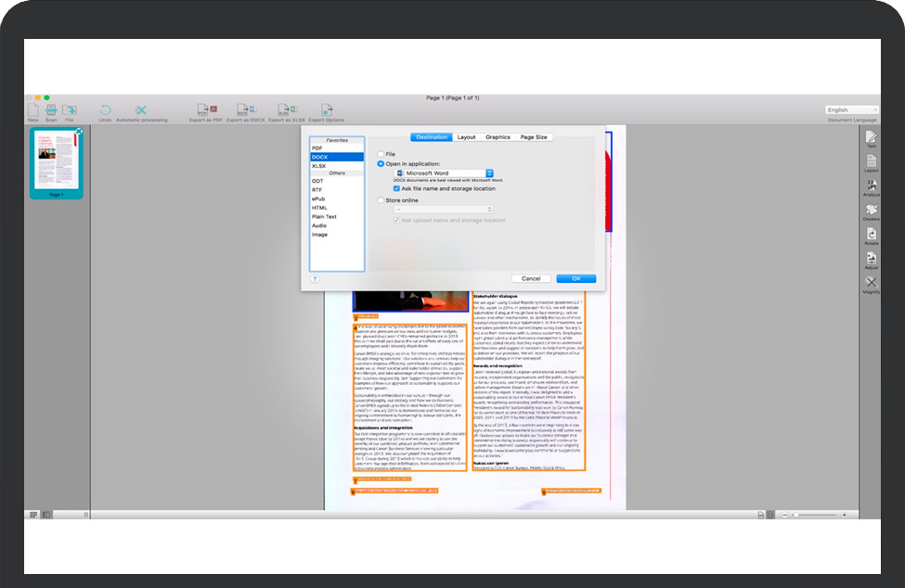Uncheck Ask file name and storage location
Viewport: 905px width, 588px height.
(x=397, y=188)
